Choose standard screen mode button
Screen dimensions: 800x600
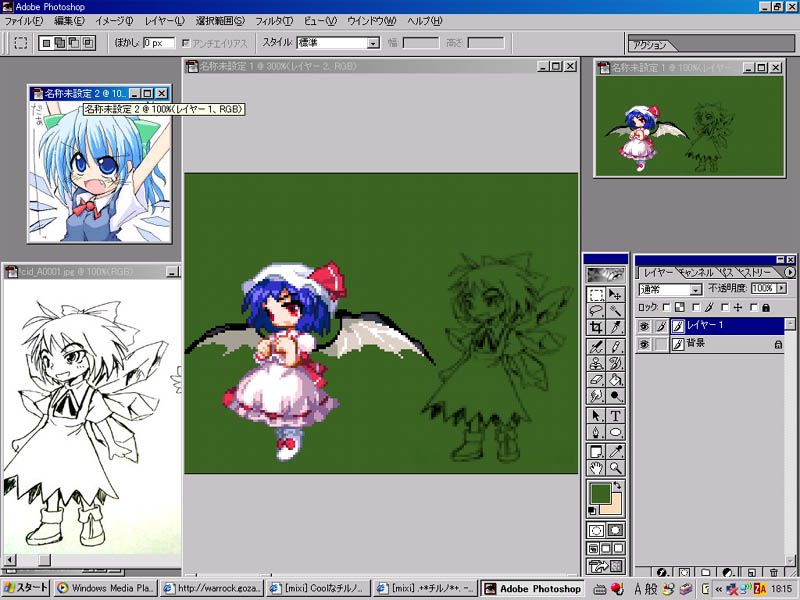pyautogui.click(x=593, y=548)
